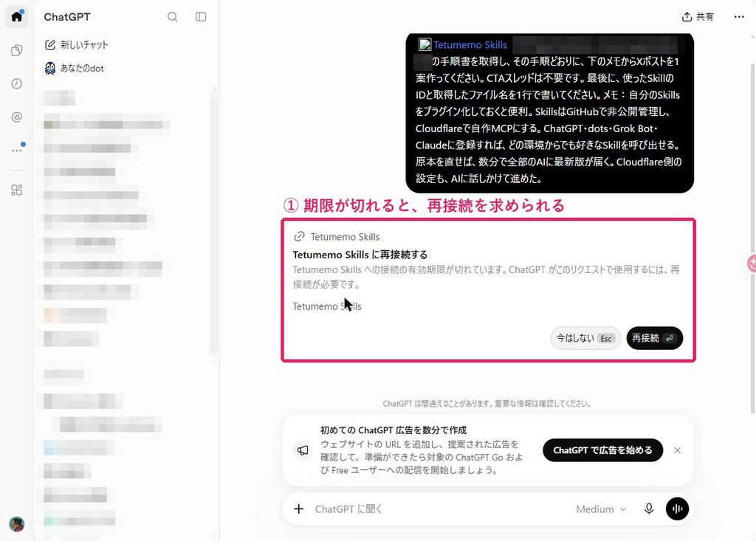Image resolution: width=756 pixels, height=541 pixels.
Task: Open the profile avatar at bottom left
Action: pos(16,524)
